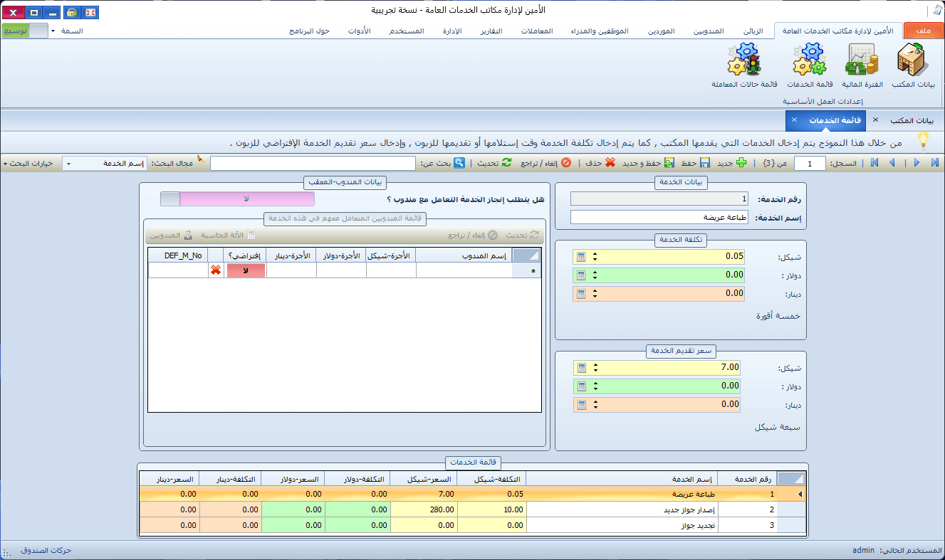945x560 pixels.
Task: Switch to the المندوبين ribbon tab
Action: pos(708,31)
